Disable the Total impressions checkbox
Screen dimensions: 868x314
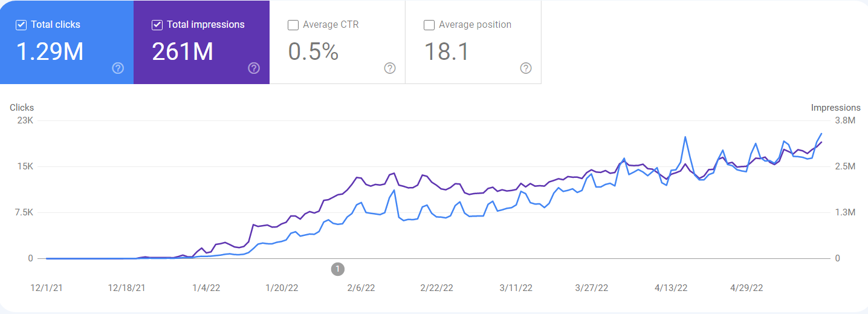[157, 25]
